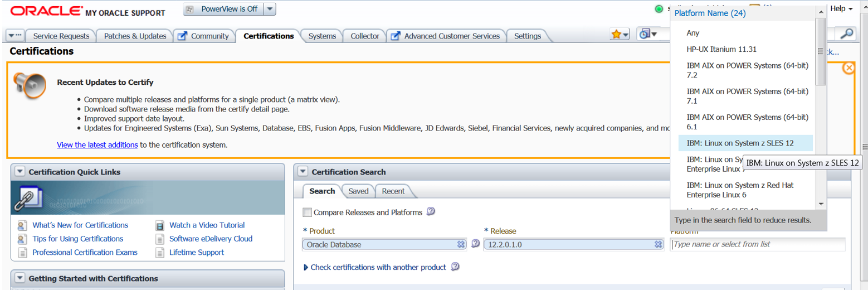The image size is (868, 290).
Task: Enable Compare Releases and Platforms checkbox
Action: pos(307,212)
